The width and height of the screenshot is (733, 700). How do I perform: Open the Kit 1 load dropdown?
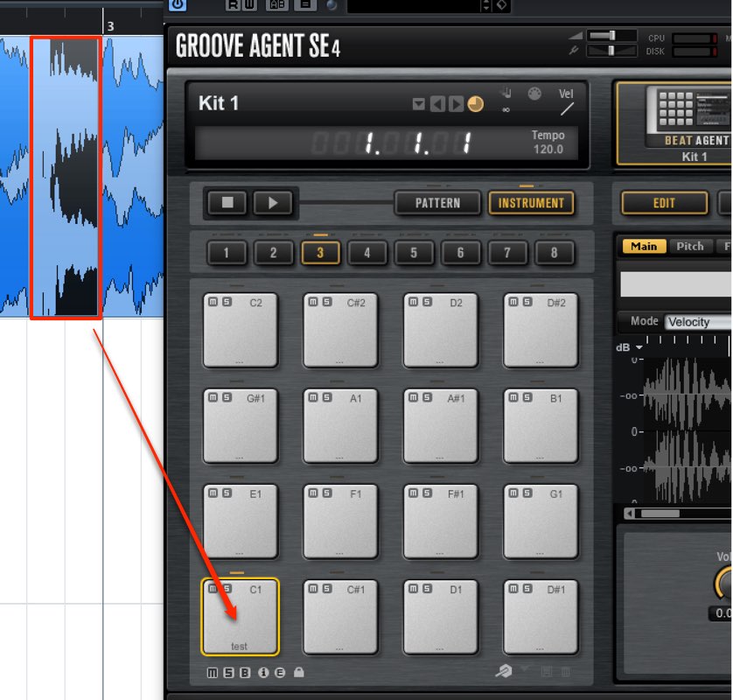419,104
